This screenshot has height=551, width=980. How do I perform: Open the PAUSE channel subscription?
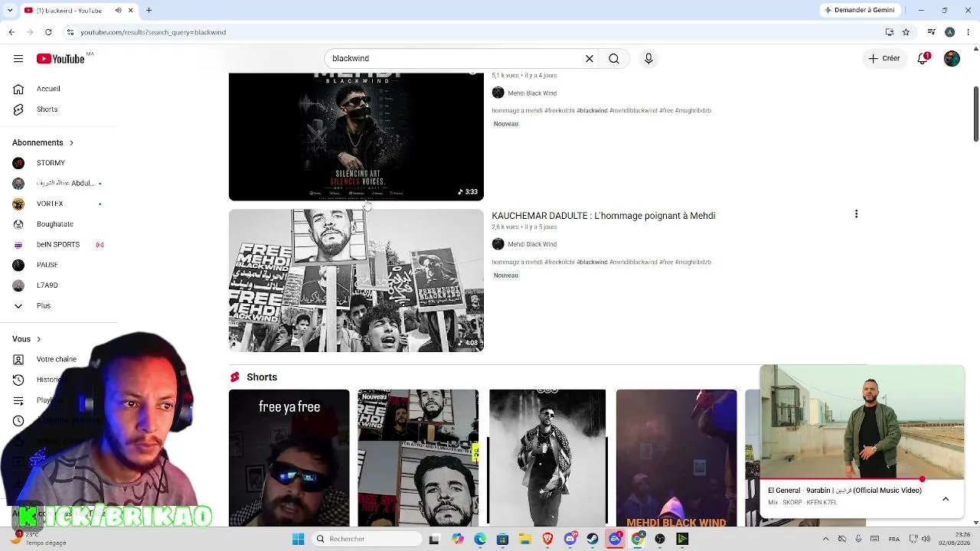58,265
